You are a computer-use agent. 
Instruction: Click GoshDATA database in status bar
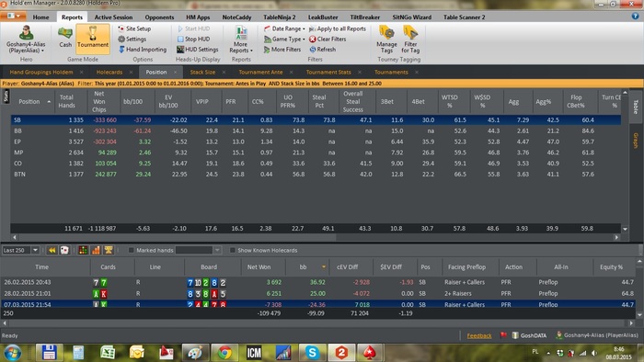click(x=529, y=335)
